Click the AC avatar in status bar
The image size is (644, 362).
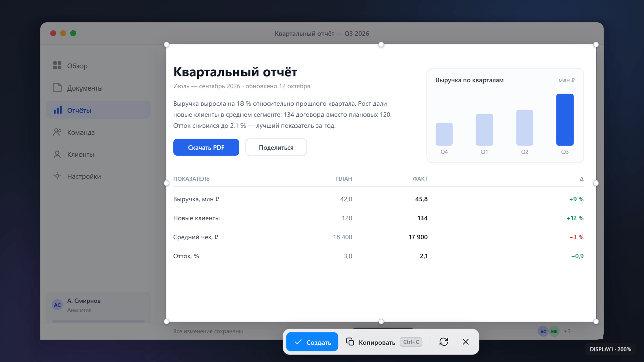pyautogui.click(x=543, y=331)
